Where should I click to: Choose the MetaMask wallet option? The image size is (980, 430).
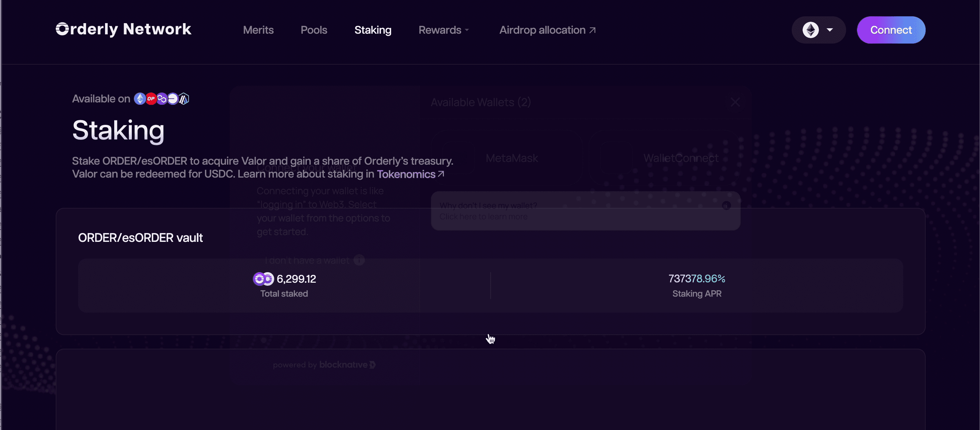coord(507,158)
